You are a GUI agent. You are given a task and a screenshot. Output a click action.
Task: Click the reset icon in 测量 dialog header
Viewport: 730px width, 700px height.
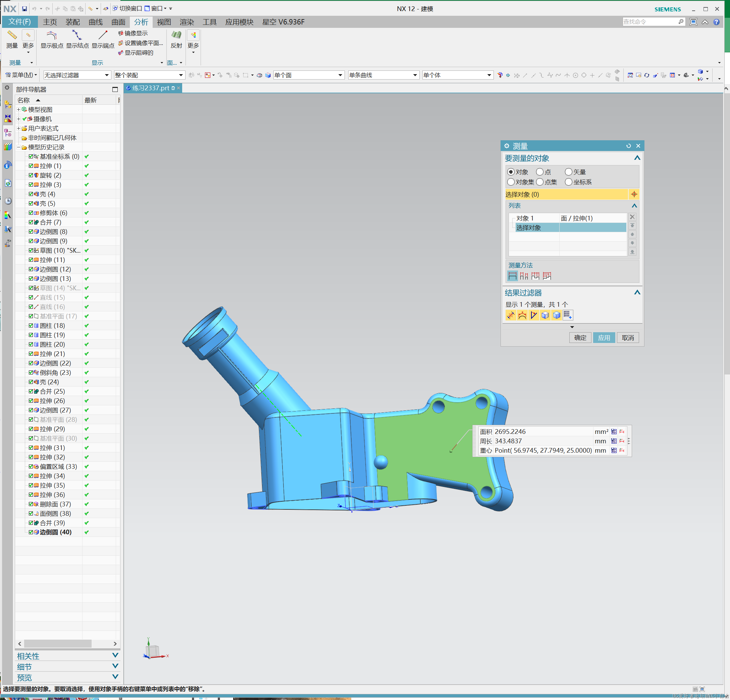tap(629, 146)
